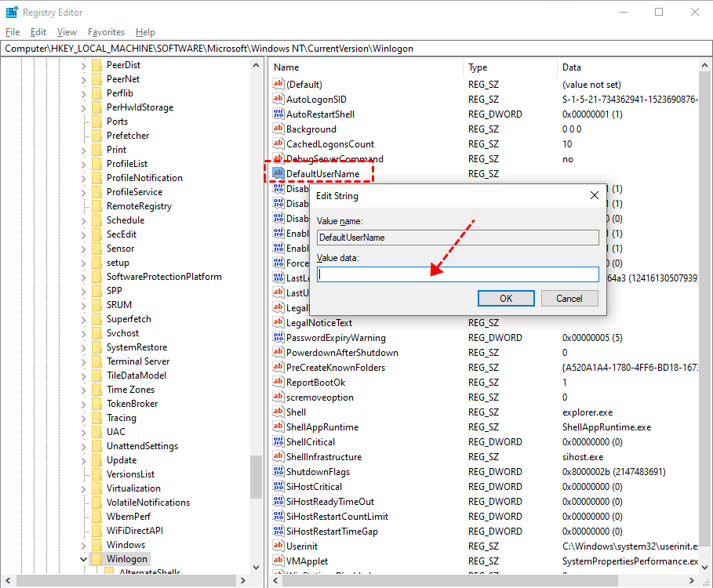
Task: Select the Shell string value icon
Action: [x=278, y=412]
